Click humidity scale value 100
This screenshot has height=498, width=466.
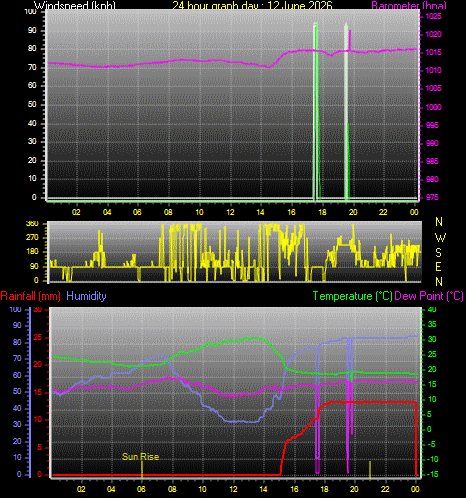(15, 309)
